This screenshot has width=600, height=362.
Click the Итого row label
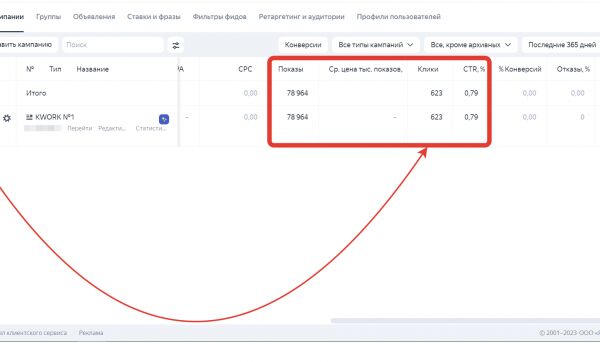click(x=36, y=93)
